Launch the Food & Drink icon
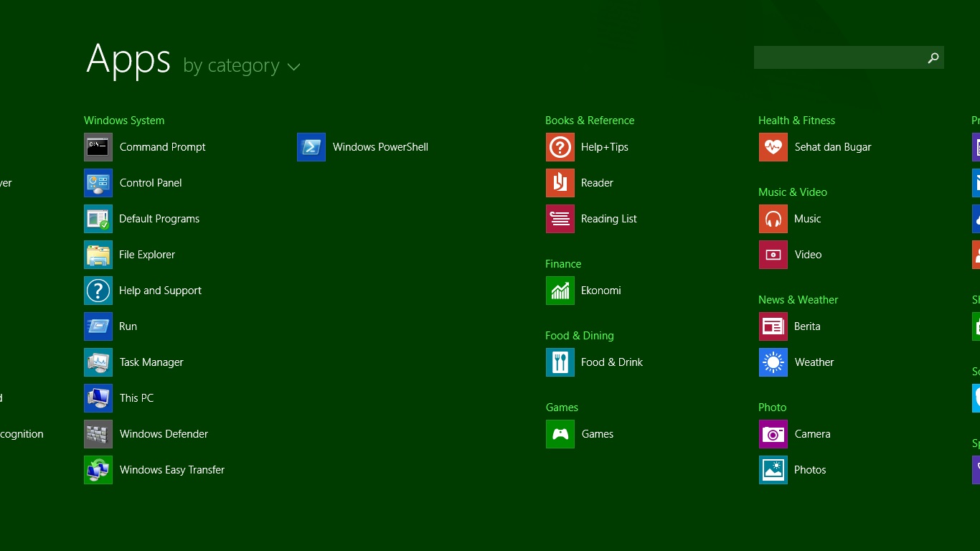980x551 pixels. coord(560,362)
